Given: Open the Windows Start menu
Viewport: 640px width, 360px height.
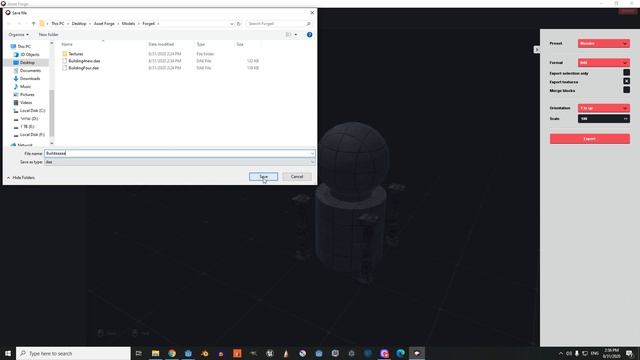Looking at the screenshot, I should [x=8, y=353].
